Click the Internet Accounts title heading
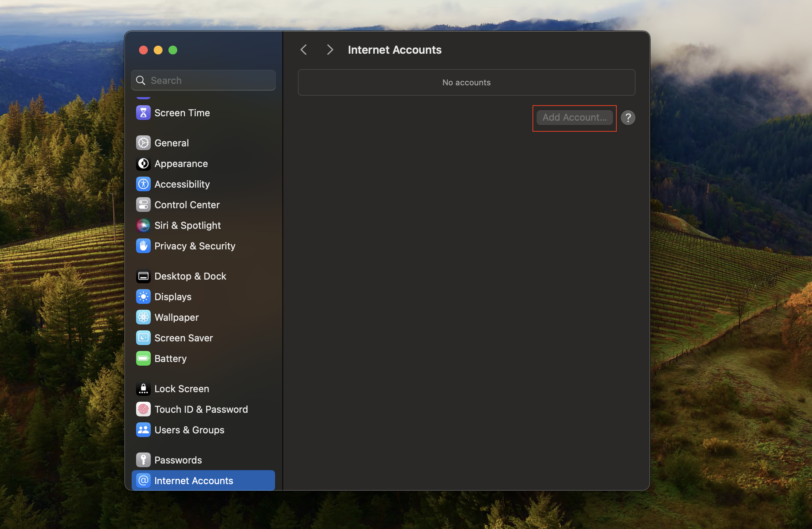Viewport: 812px width, 529px height. coord(395,50)
